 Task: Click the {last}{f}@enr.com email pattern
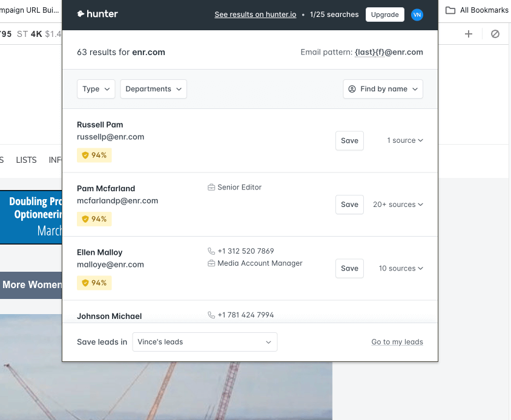(x=389, y=52)
